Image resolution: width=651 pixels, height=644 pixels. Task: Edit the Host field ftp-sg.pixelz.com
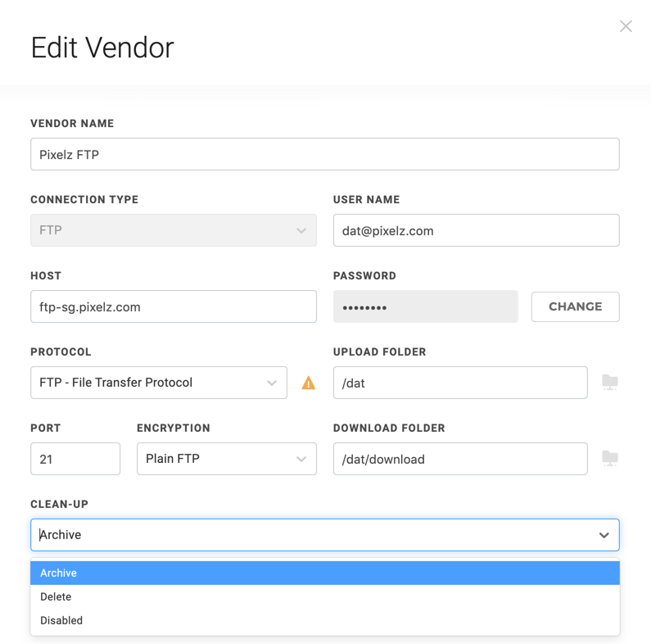(173, 306)
